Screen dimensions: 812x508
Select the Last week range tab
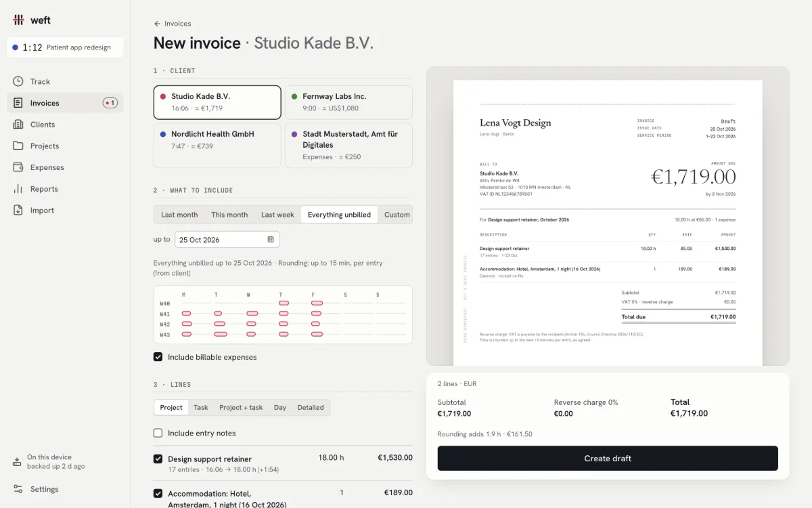277,215
